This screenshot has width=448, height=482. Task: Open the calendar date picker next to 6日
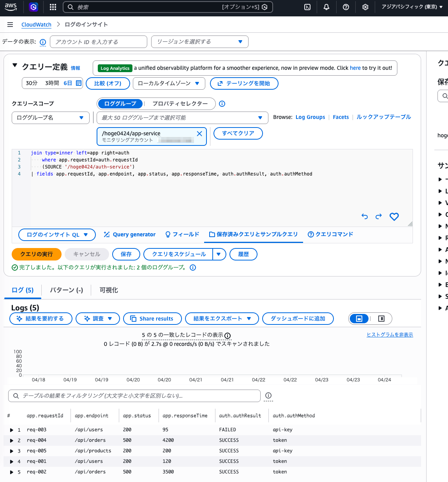click(78, 83)
